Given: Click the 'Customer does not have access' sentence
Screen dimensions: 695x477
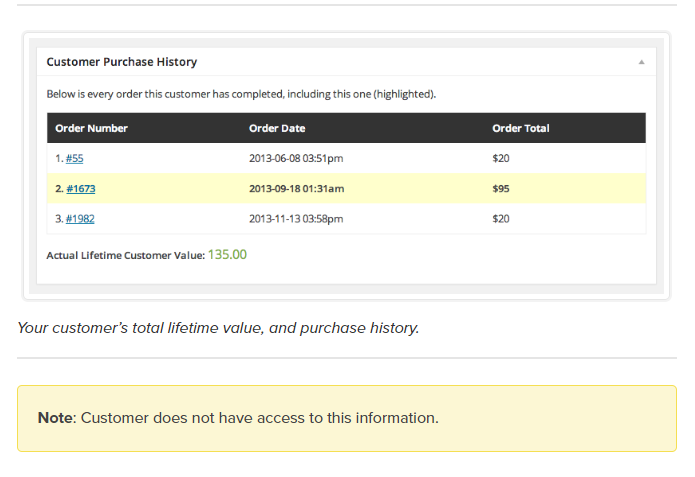Looking at the screenshot, I should point(259,418).
